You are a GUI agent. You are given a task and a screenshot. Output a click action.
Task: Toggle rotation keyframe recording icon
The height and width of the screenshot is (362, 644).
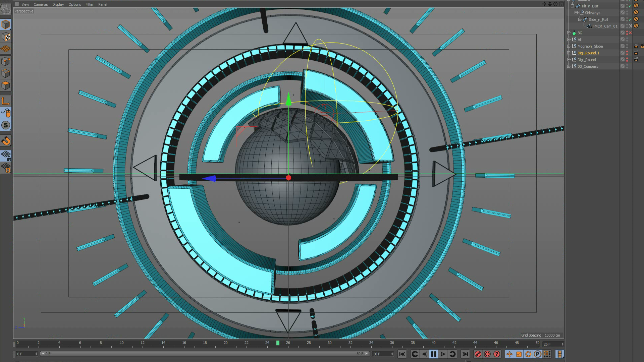[528, 354]
